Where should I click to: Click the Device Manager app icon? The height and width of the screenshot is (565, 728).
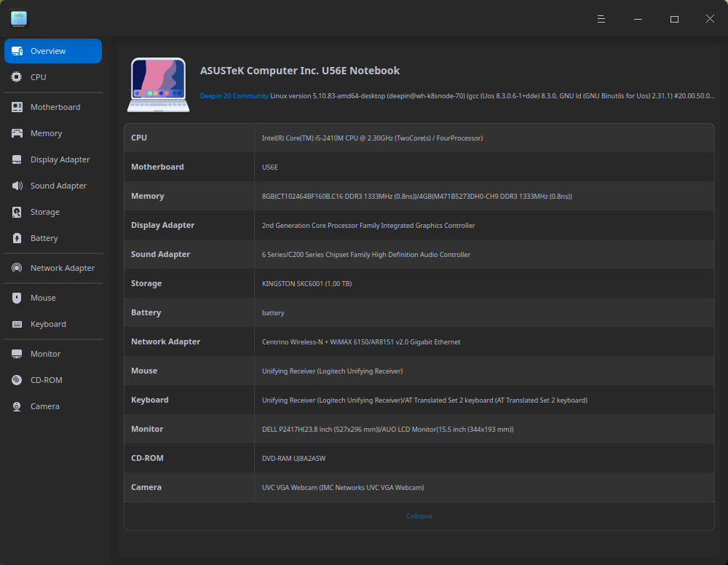click(19, 19)
